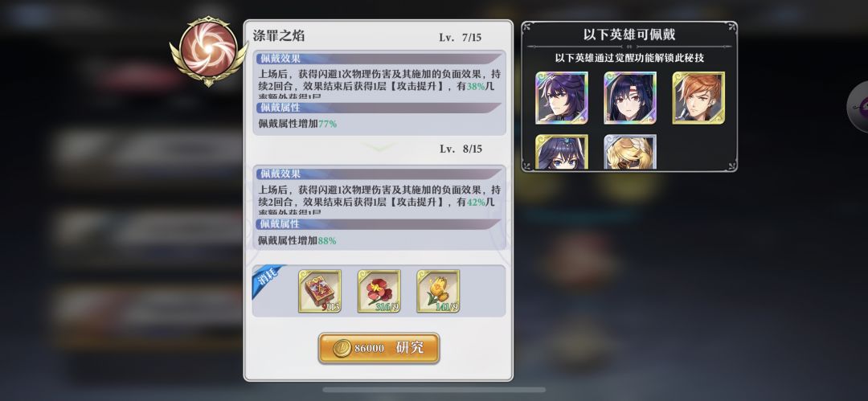Screen dimensions: 868x401
Task: Tap the purple floating button at right edge
Action: point(858,107)
